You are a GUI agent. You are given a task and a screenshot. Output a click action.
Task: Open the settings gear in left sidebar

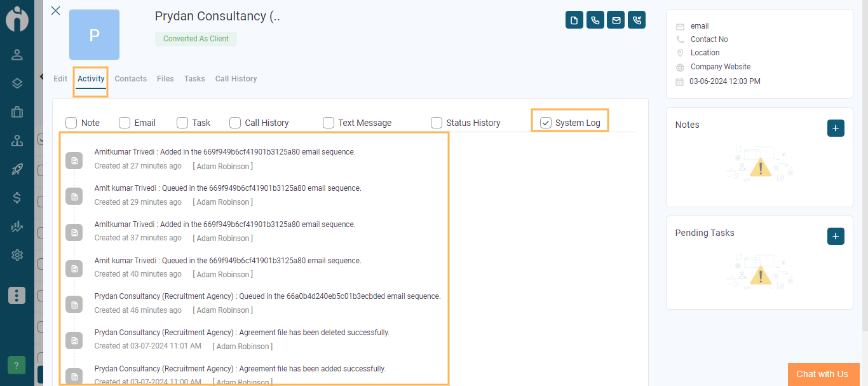(17, 255)
